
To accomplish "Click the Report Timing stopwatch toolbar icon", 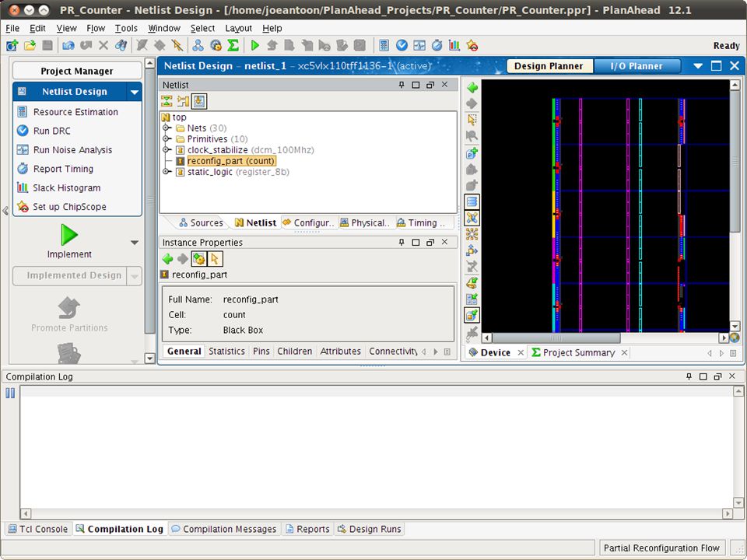I will [x=437, y=46].
